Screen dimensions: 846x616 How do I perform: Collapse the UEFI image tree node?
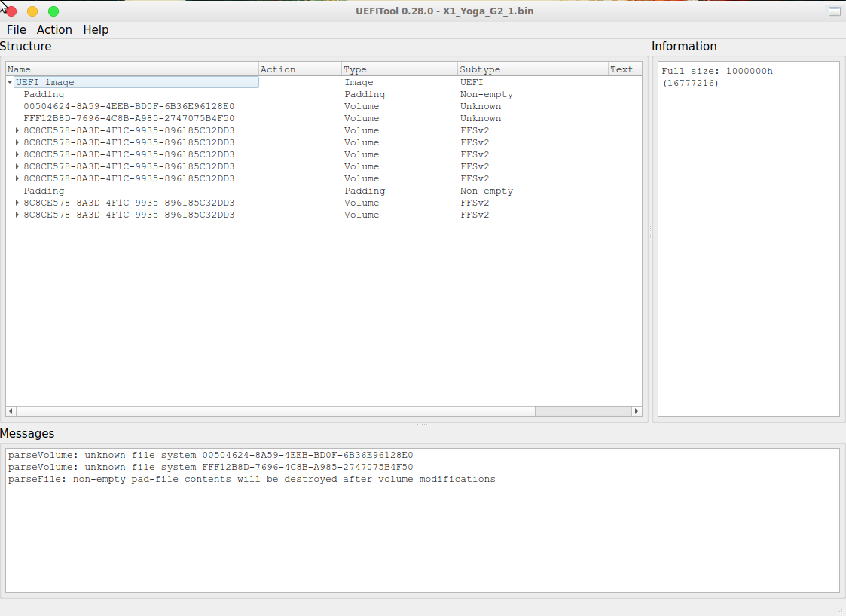pyautogui.click(x=10, y=82)
